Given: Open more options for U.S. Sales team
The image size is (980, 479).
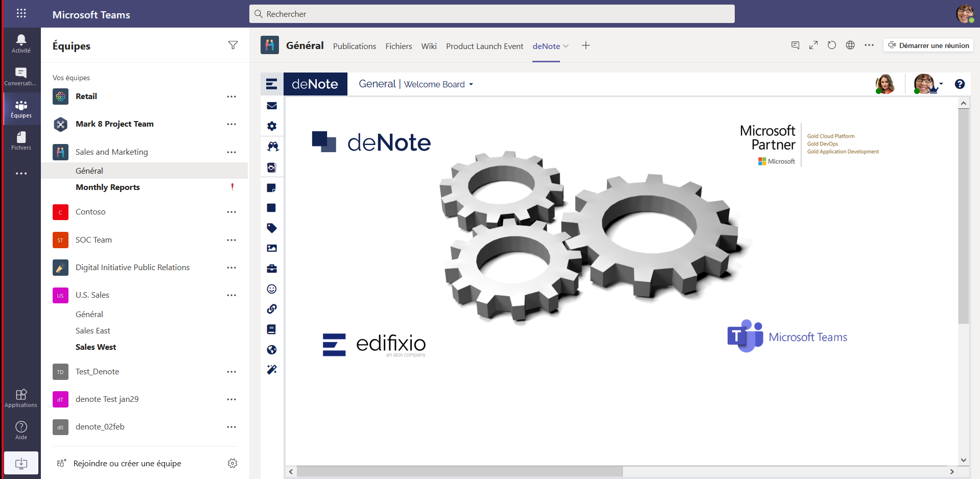Looking at the screenshot, I should click(x=231, y=295).
